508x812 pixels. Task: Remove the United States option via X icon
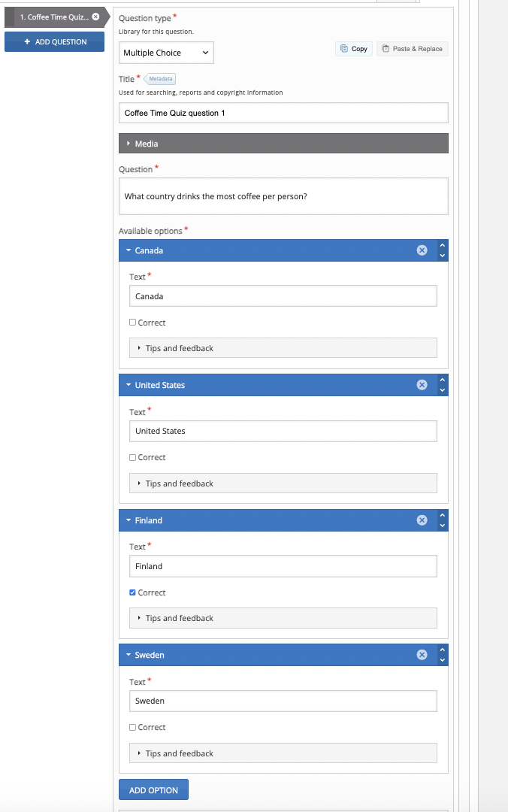click(422, 385)
